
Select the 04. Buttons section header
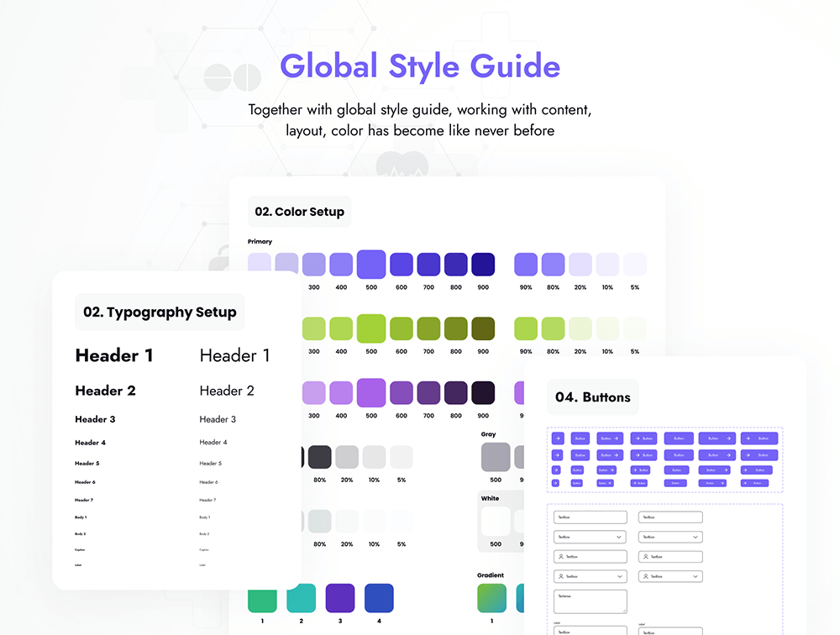click(x=594, y=397)
